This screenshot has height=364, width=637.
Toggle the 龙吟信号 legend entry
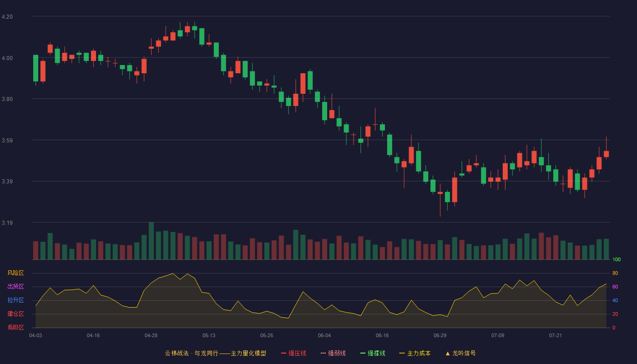460,353
